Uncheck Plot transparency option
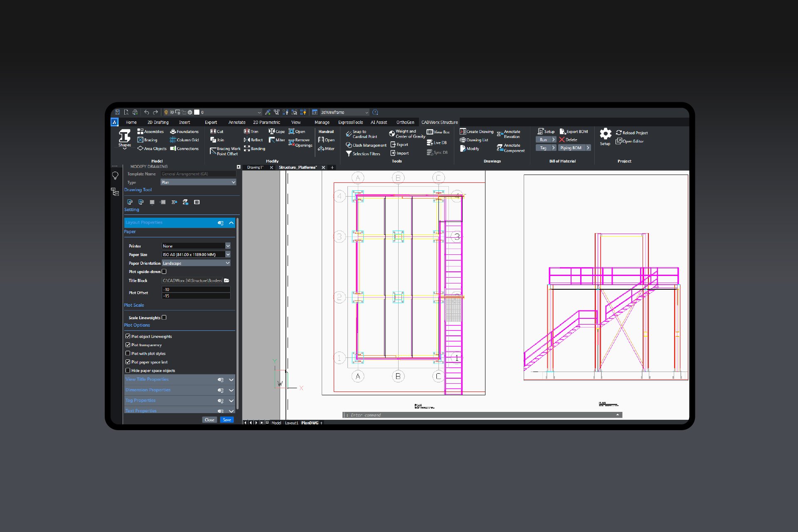The height and width of the screenshot is (532, 798). [x=128, y=345]
